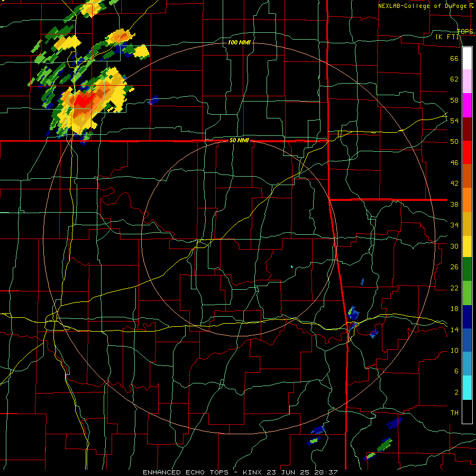Click the 26 value on the legend
This screenshot has height=476, width=476.
[454, 267]
